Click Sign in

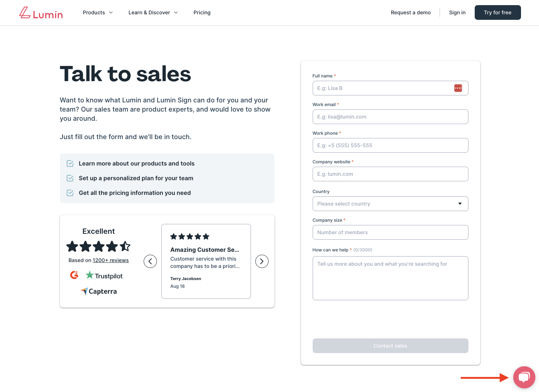[457, 12]
